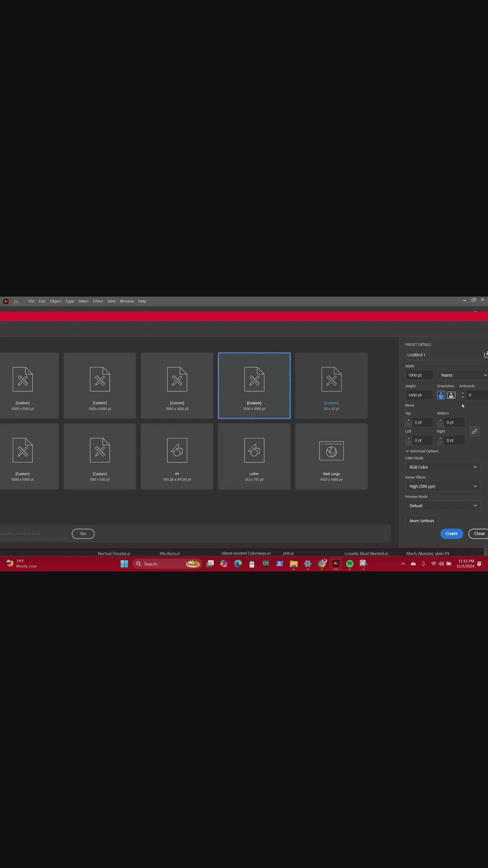
Task: Expand the Raster Effects High (300 ppi) dropdown
Action: 442,486
